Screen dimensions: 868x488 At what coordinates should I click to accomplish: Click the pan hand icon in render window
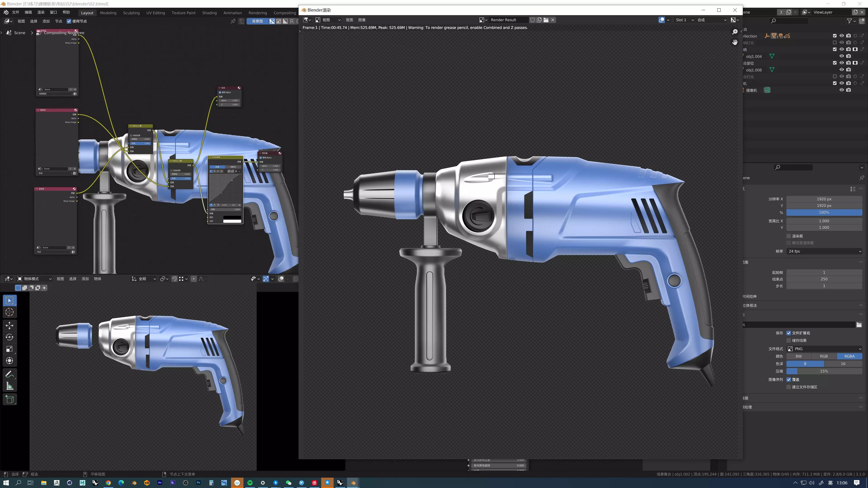(735, 42)
